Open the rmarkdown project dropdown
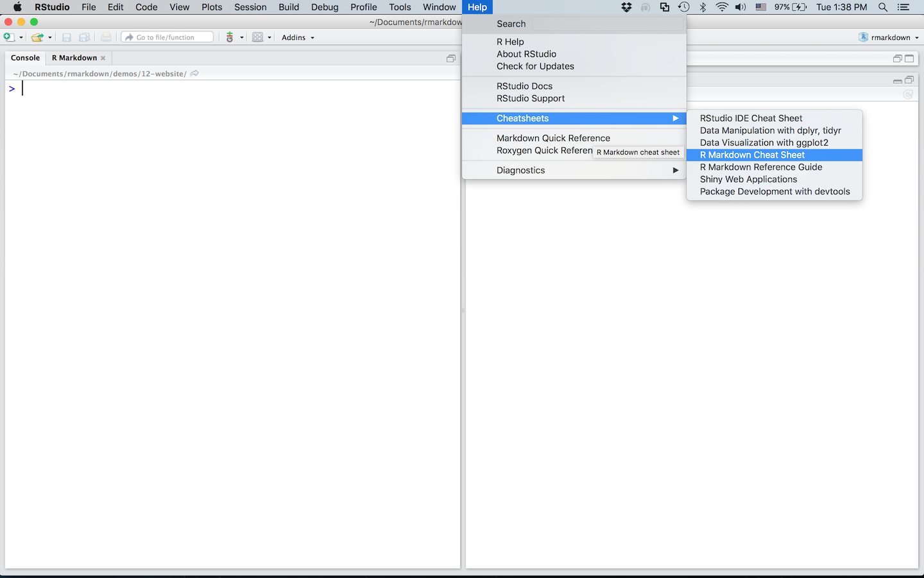The height and width of the screenshot is (578, 924). click(x=889, y=37)
